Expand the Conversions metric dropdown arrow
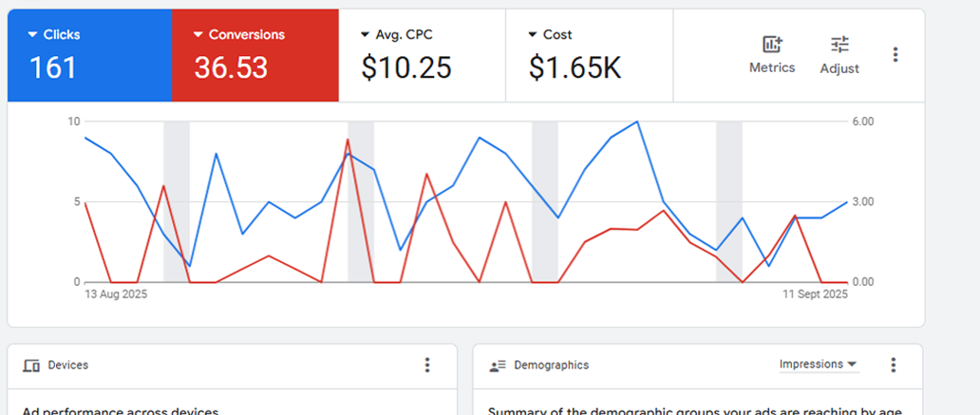The image size is (980, 415). [198, 35]
